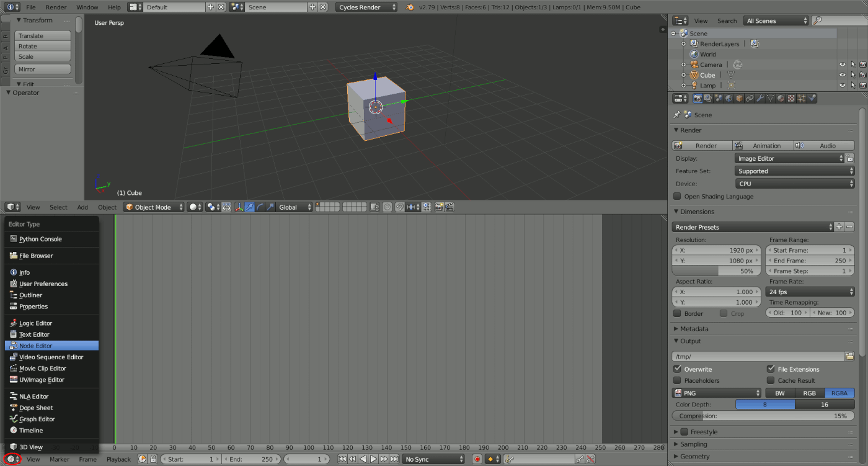Screen dimensions: 868x466
Task: Switch to the Texture properties tab (checker icon)
Action: coord(790,98)
